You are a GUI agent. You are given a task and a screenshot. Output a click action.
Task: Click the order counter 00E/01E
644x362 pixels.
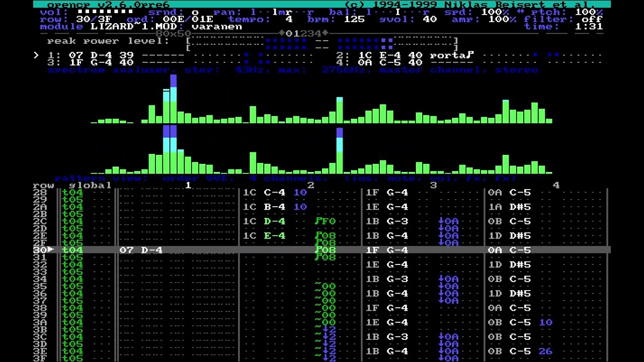pyautogui.click(x=188, y=19)
